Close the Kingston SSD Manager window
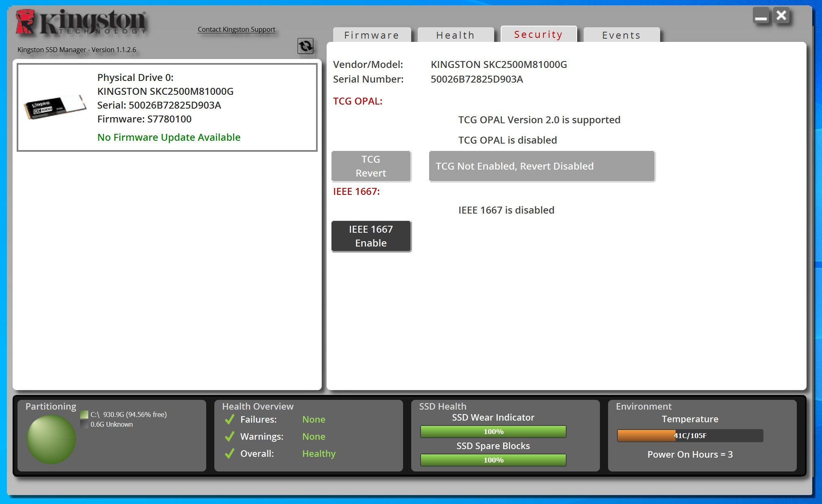Screen dimensions: 822x504 [x=781, y=16]
